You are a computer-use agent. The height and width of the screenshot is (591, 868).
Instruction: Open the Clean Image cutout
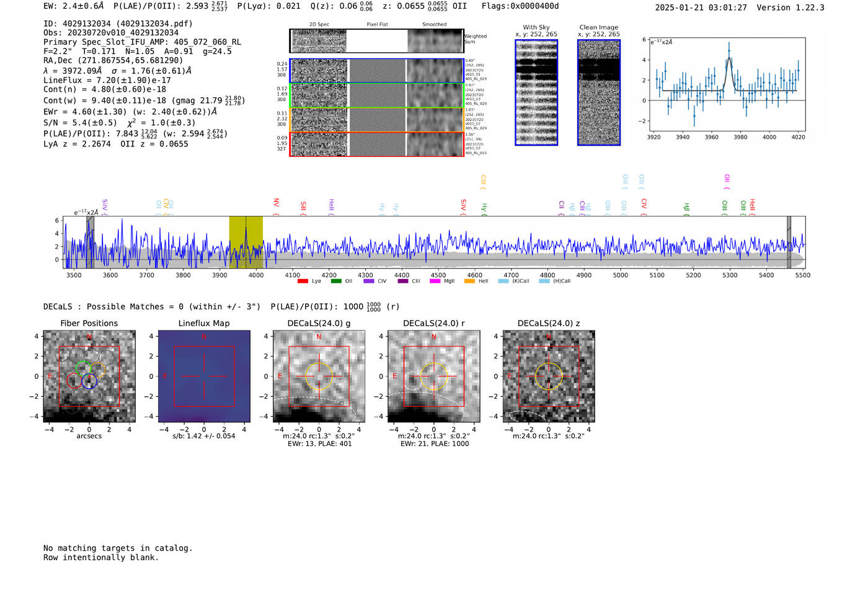[x=599, y=92]
